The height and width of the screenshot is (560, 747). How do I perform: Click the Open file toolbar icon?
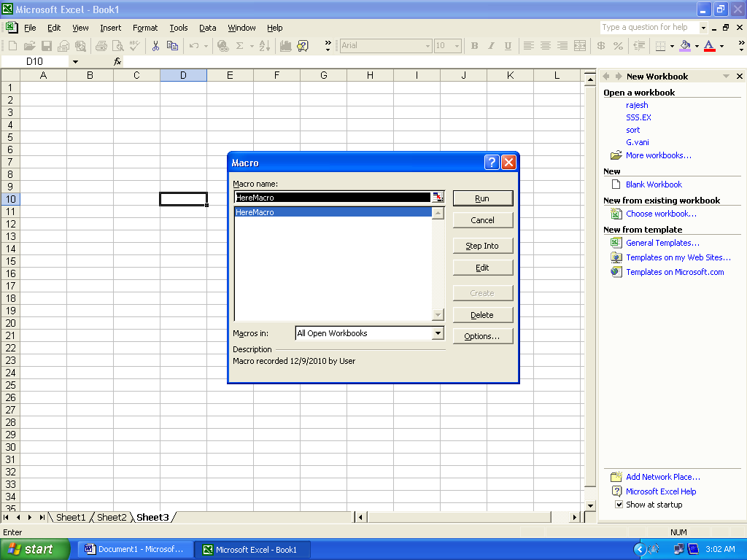pos(29,46)
